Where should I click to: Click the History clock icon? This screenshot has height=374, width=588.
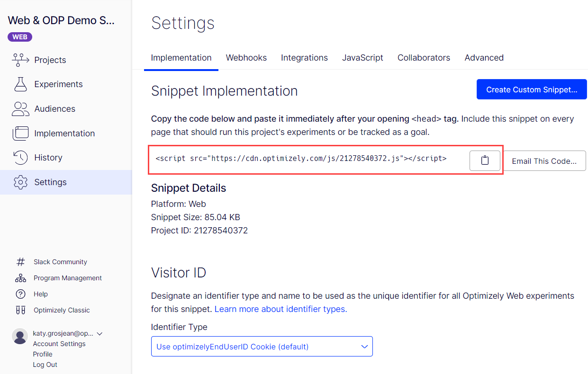[20, 158]
